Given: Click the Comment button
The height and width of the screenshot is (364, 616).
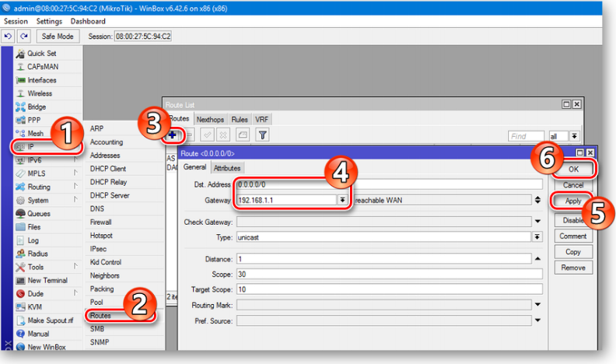Looking at the screenshot, I should click(573, 236).
